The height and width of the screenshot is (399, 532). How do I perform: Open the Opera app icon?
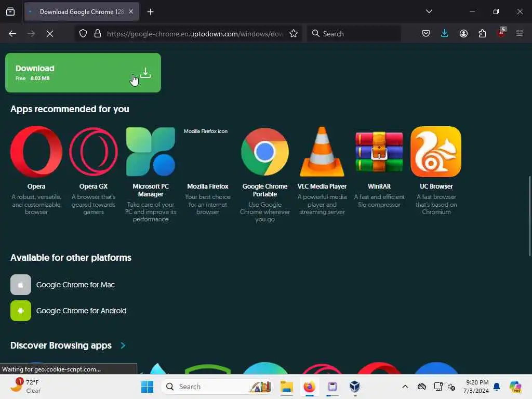36,152
